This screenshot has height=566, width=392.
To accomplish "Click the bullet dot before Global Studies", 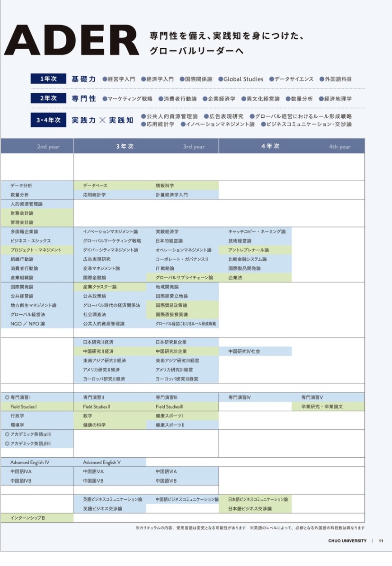I will click(x=220, y=80).
